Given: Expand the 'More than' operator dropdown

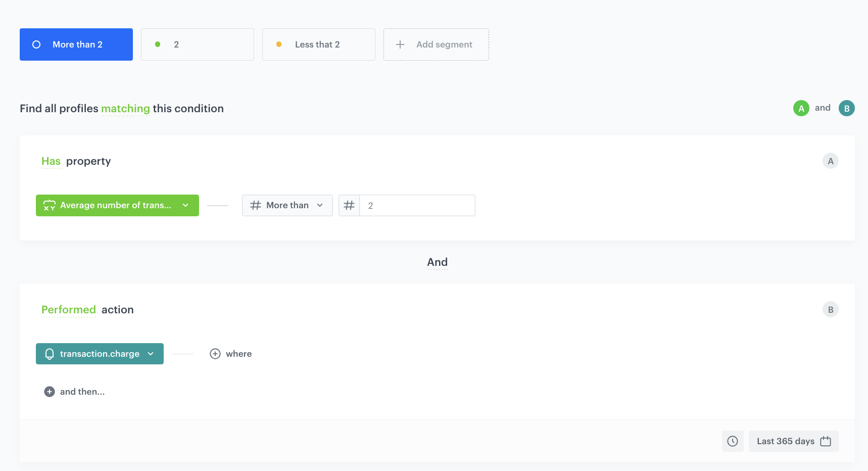Looking at the screenshot, I should click(x=287, y=206).
